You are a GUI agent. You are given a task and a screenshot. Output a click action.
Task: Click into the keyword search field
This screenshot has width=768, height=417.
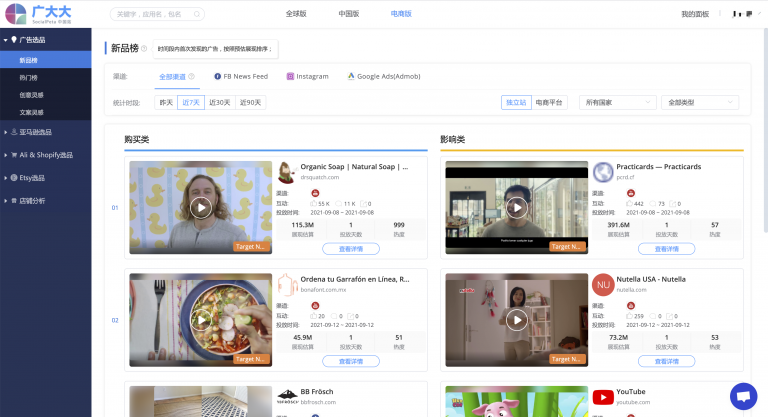click(157, 14)
